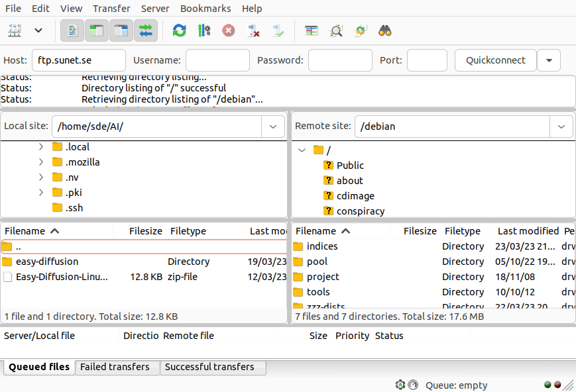
Task: Refresh the file and folder listings
Action: click(x=179, y=30)
